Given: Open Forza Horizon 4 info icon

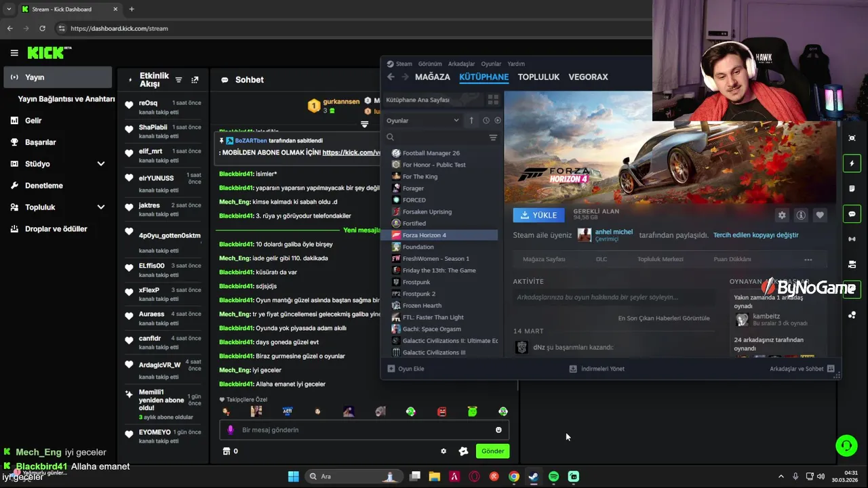Looking at the screenshot, I should pyautogui.click(x=801, y=215).
